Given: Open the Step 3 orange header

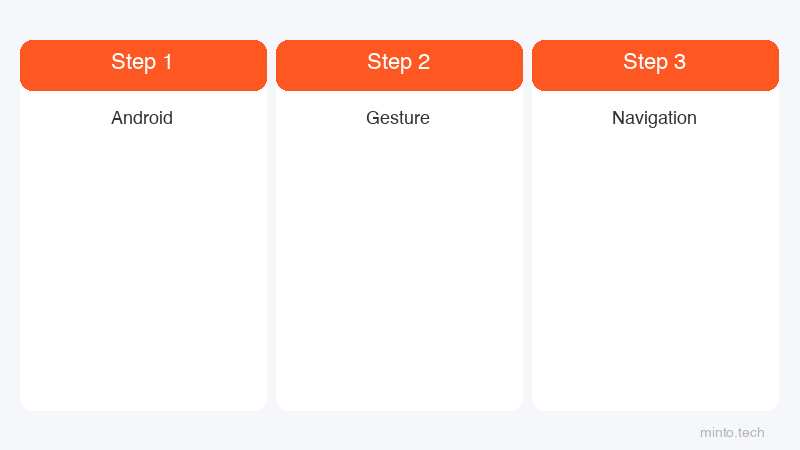Looking at the screenshot, I should point(655,65).
